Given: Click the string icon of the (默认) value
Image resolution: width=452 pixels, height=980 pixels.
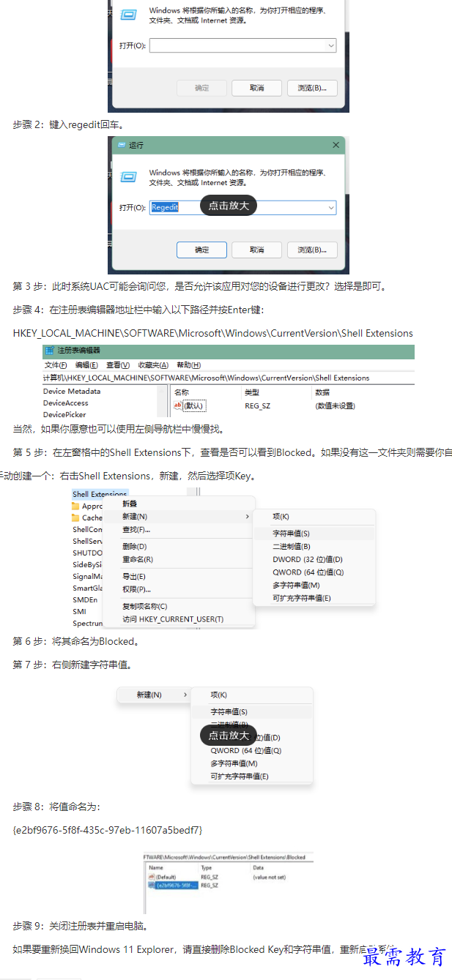Looking at the screenshot, I should pyautogui.click(x=177, y=405).
